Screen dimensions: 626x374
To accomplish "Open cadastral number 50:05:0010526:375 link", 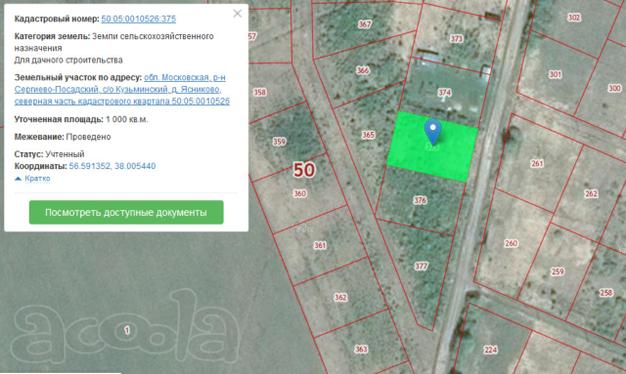I will tap(139, 19).
